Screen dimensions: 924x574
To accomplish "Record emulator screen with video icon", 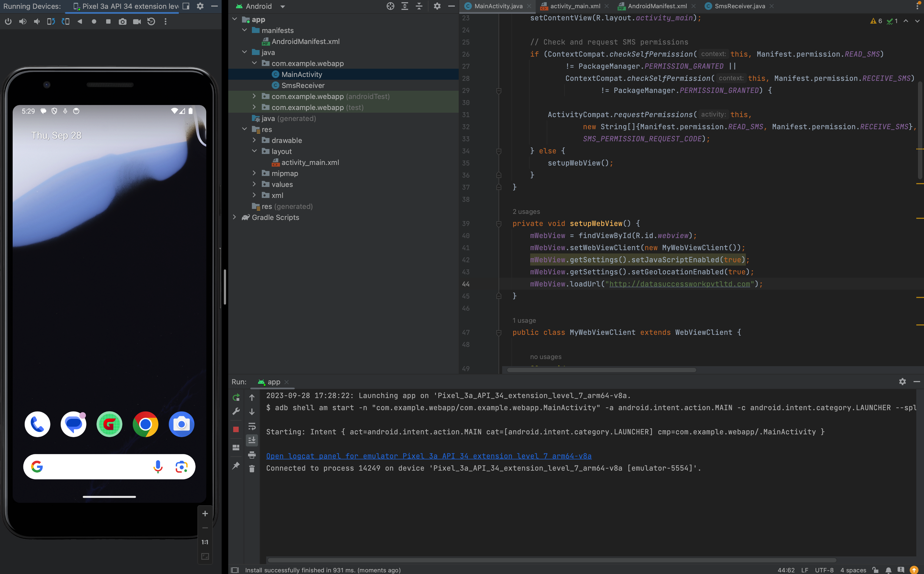I will pyautogui.click(x=137, y=22).
